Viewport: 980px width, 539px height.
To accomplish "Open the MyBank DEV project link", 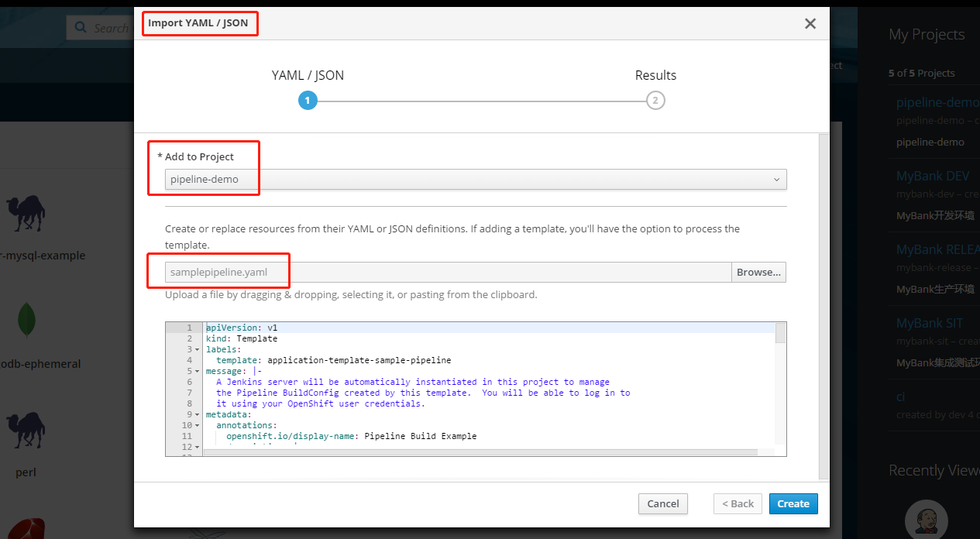I will tap(932, 177).
